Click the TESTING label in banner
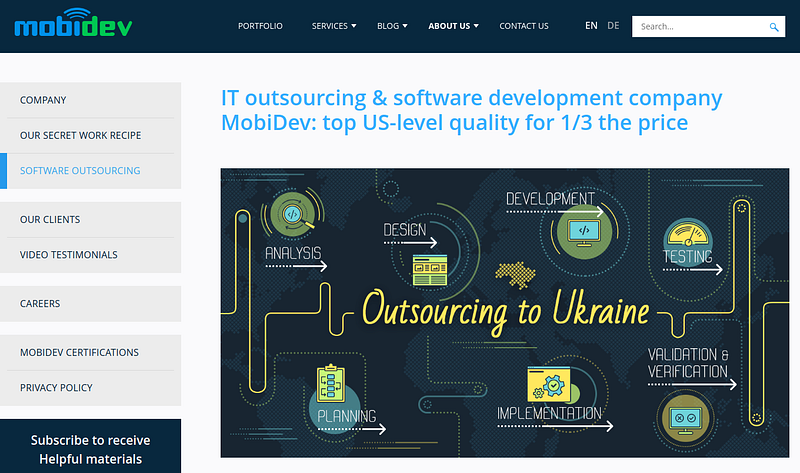This screenshot has width=800, height=473. [687, 257]
